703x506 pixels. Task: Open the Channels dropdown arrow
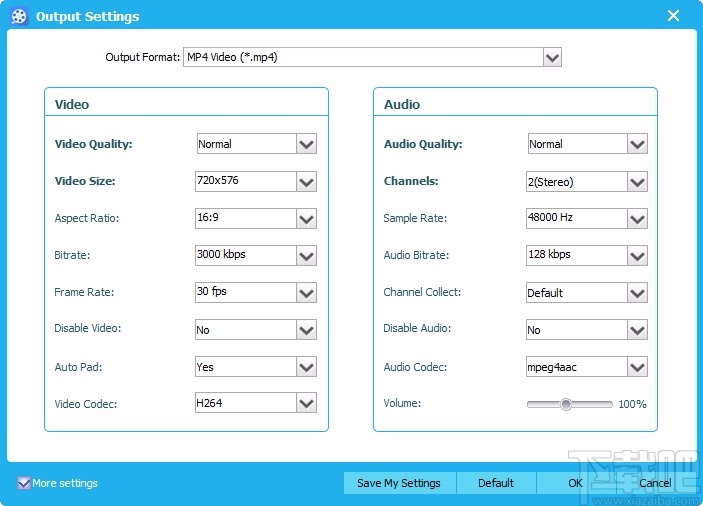point(638,182)
